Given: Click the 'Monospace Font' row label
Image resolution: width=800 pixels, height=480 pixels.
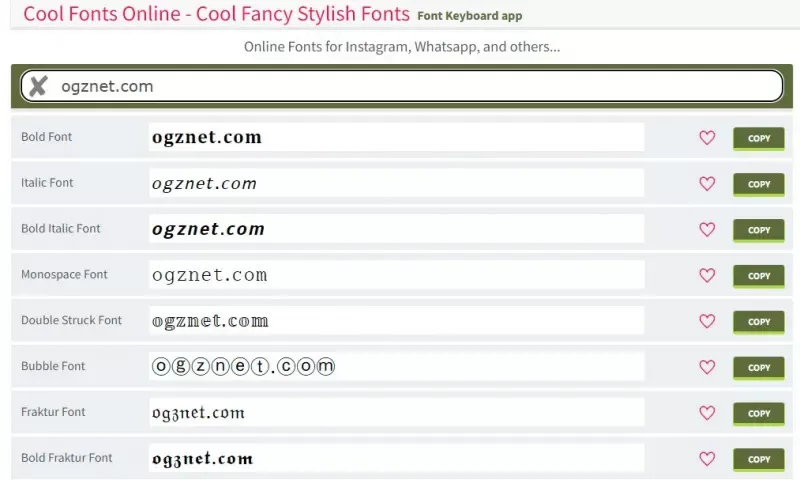Looking at the screenshot, I should click(64, 274).
